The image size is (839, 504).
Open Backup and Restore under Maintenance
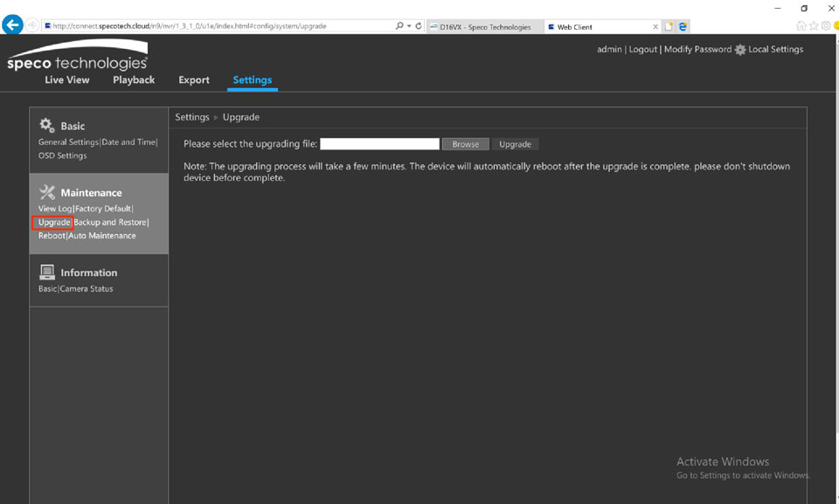[110, 223]
